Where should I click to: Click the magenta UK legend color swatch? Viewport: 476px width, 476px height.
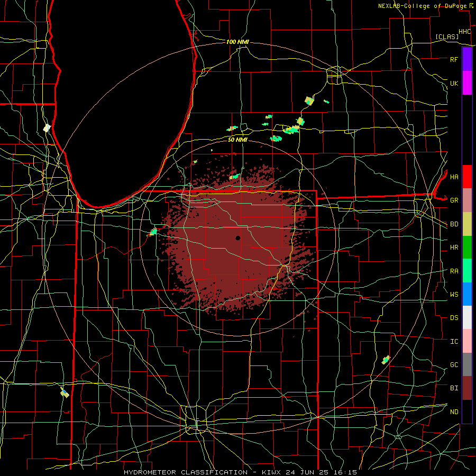(x=467, y=83)
